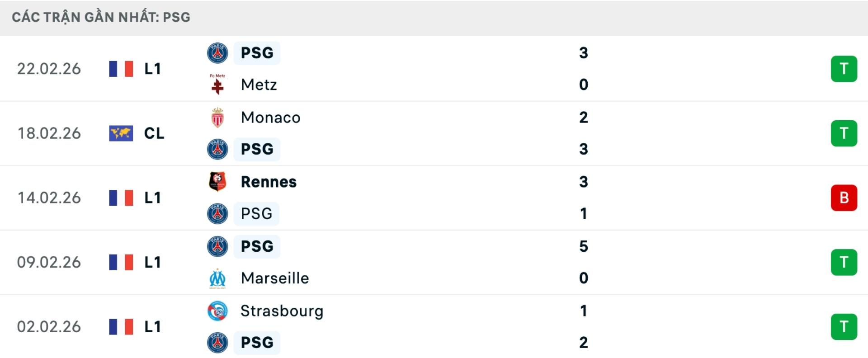Toggle the red B badge on the Rennes match
The image size is (868, 358).
[x=844, y=198]
